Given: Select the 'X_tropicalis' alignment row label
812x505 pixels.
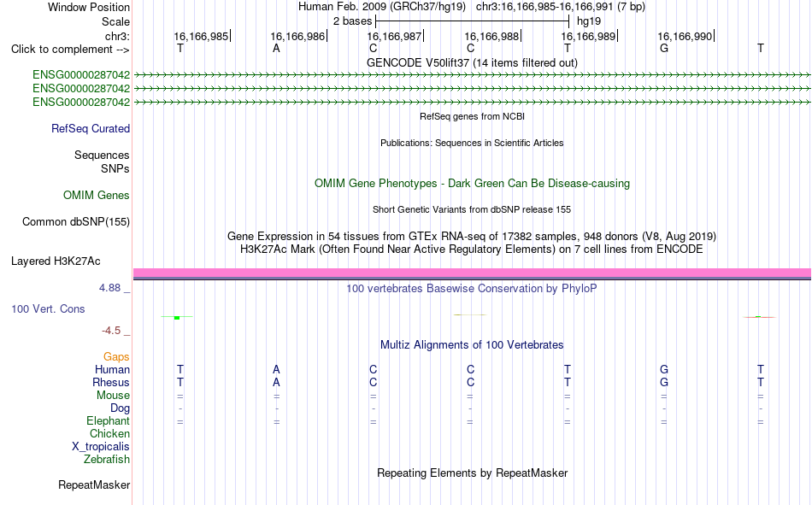Looking at the screenshot, I should 101,447.
